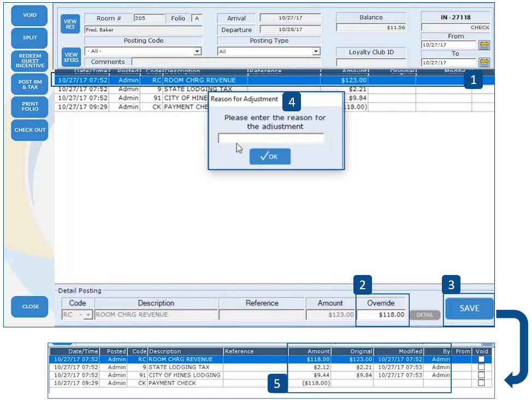532x400 pixels.
Task: Click the PRINT FOLIO button
Action: pyautogui.click(x=30, y=106)
